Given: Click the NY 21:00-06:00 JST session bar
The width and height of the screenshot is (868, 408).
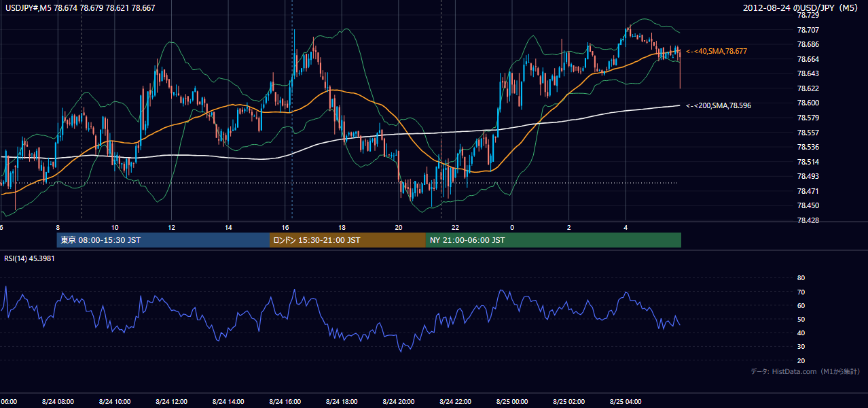Looking at the screenshot, I should tap(554, 240).
